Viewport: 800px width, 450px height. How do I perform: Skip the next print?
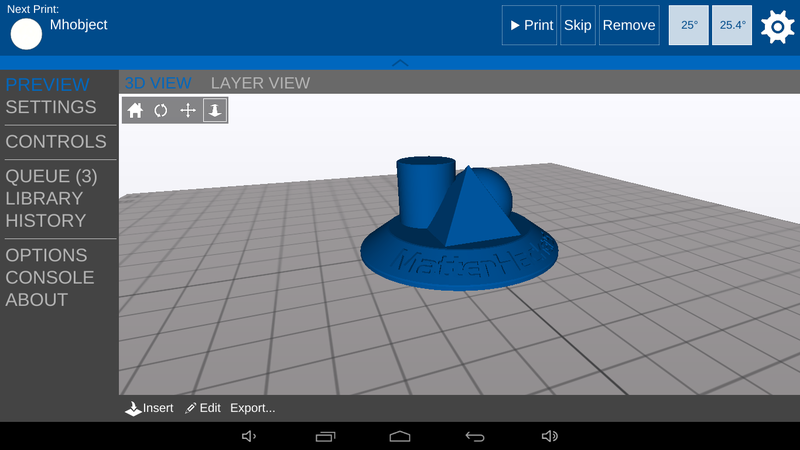click(578, 25)
